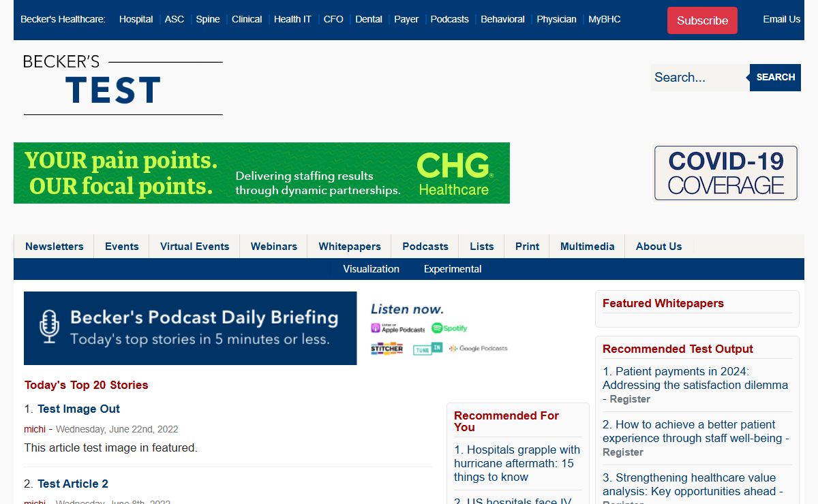This screenshot has width=818, height=504.
Task: Open the Newsletters menu item
Action: (x=55, y=247)
